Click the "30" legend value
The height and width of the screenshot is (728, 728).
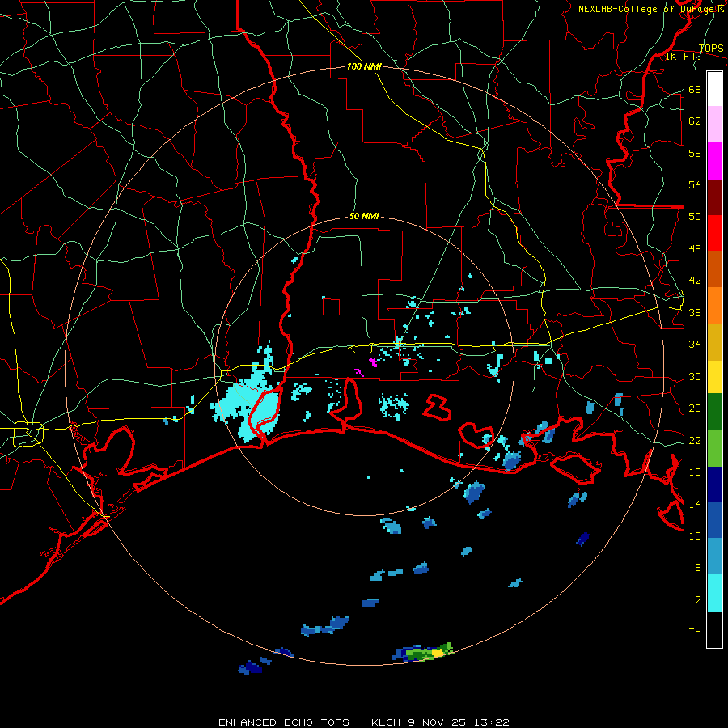(x=695, y=376)
